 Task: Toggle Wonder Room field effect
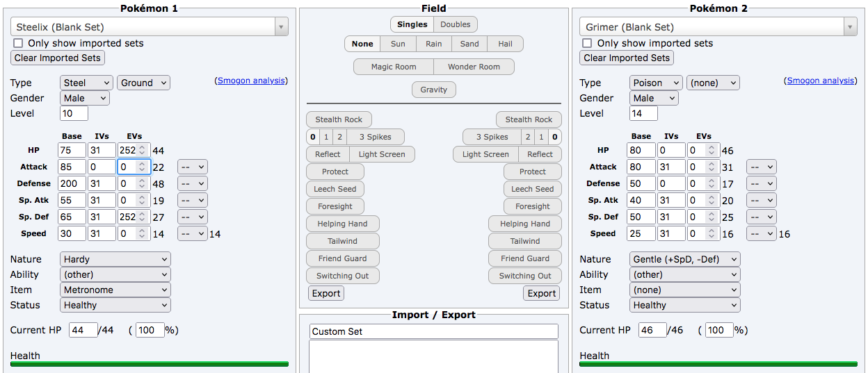(x=474, y=67)
